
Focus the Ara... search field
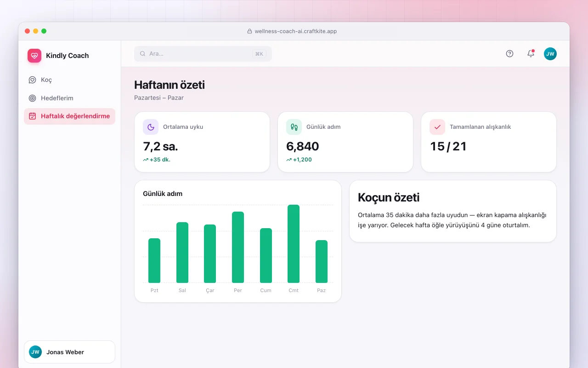coord(203,54)
